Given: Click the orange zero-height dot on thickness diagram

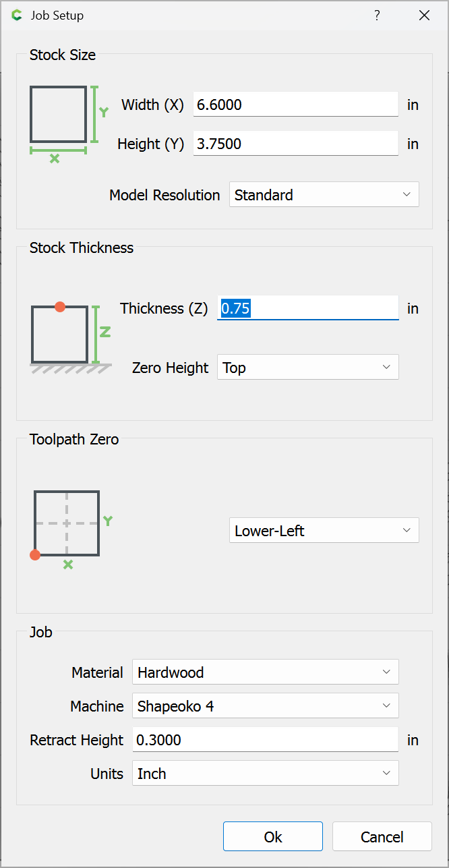Looking at the screenshot, I should click(60, 307).
